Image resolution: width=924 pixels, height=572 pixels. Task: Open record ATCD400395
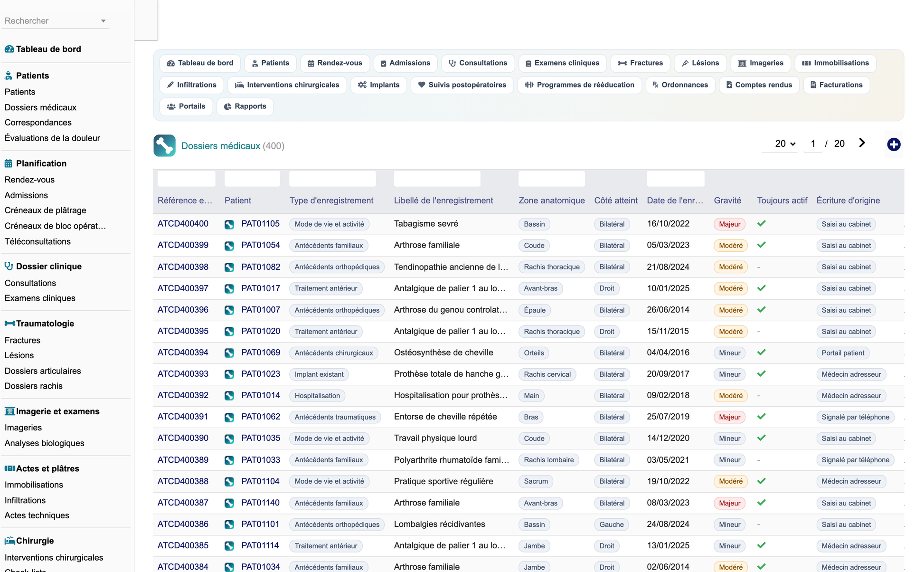(183, 331)
